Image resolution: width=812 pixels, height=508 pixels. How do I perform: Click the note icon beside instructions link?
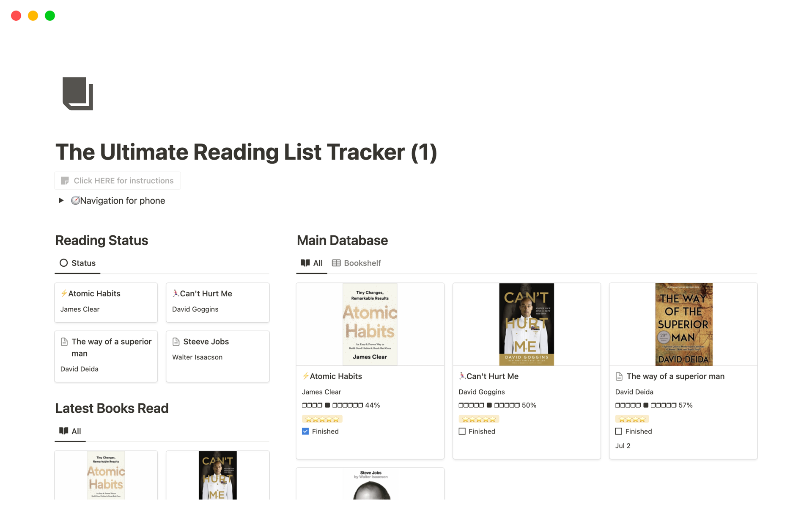coord(65,181)
